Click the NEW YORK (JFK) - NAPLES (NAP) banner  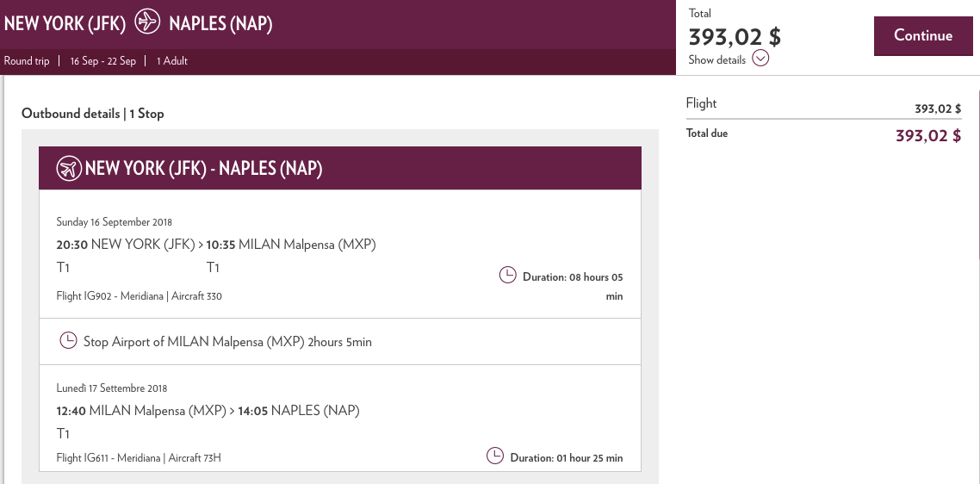pyautogui.click(x=203, y=168)
